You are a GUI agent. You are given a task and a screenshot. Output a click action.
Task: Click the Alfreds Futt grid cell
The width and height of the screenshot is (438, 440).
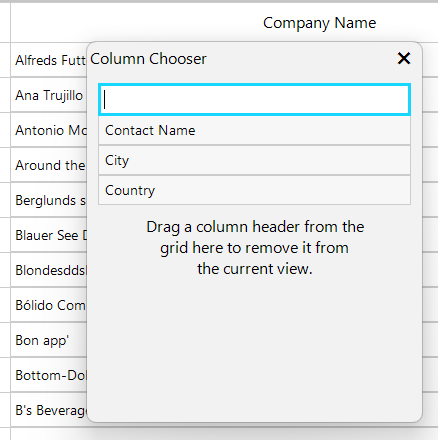click(49, 60)
